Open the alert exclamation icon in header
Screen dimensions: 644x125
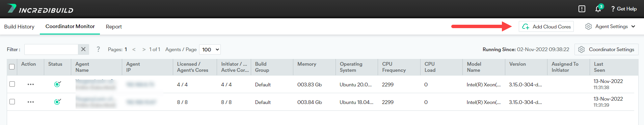tap(582, 9)
